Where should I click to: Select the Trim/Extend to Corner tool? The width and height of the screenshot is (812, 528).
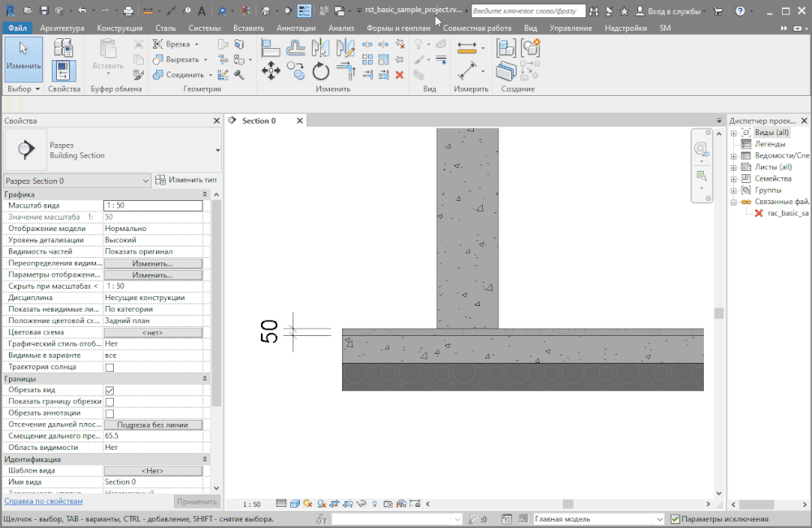point(345,71)
